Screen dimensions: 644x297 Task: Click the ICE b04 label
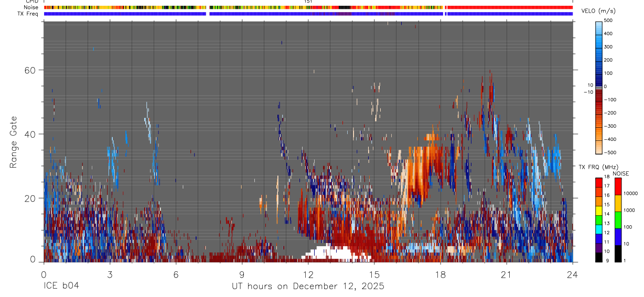(x=61, y=287)
